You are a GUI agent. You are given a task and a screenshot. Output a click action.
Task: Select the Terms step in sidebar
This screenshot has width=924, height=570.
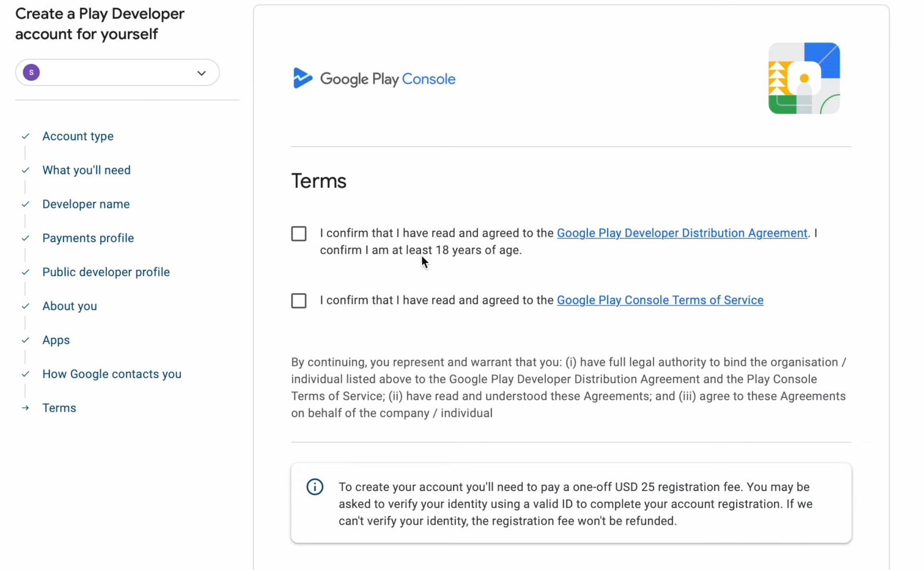click(x=59, y=408)
